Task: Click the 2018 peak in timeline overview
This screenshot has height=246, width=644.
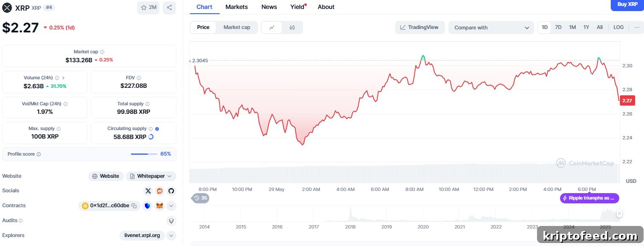Action: pos(350,214)
